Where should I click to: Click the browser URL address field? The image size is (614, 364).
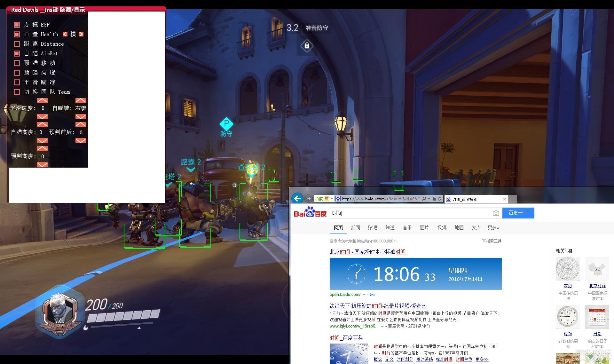[x=381, y=199]
